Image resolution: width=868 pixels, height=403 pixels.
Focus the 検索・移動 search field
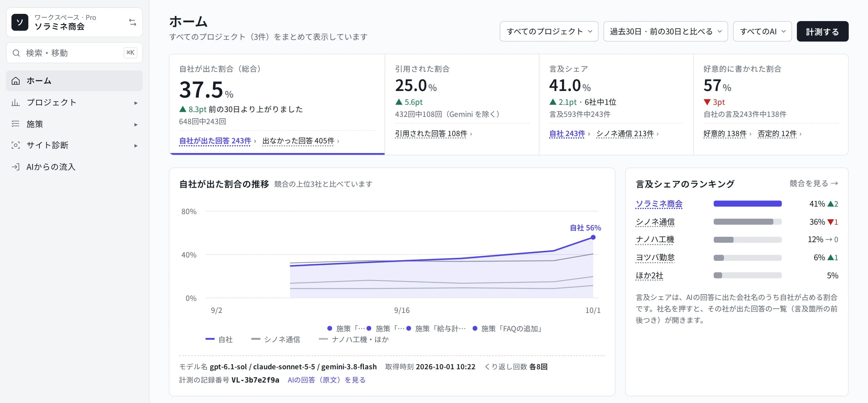click(x=74, y=53)
